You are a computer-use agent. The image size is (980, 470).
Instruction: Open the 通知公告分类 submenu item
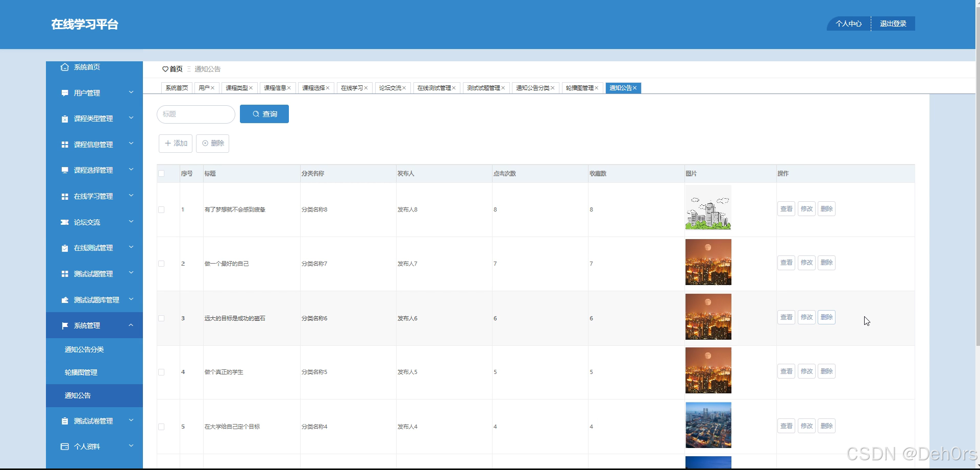point(94,349)
